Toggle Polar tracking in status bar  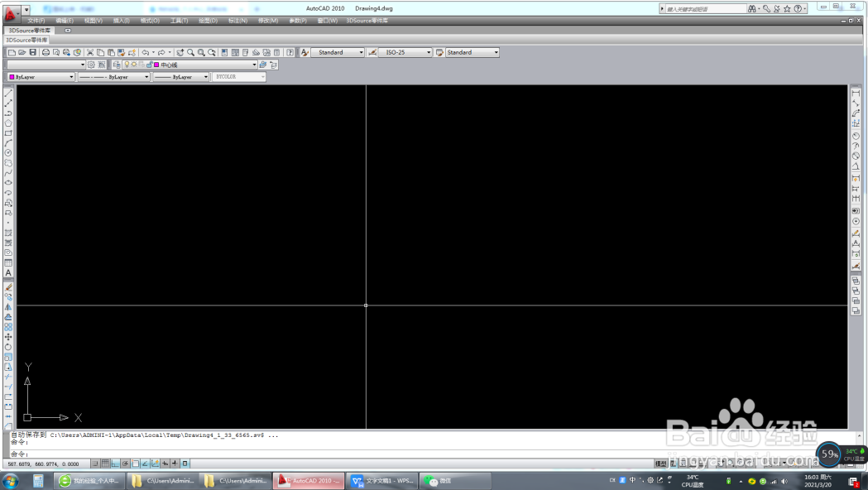(126, 464)
